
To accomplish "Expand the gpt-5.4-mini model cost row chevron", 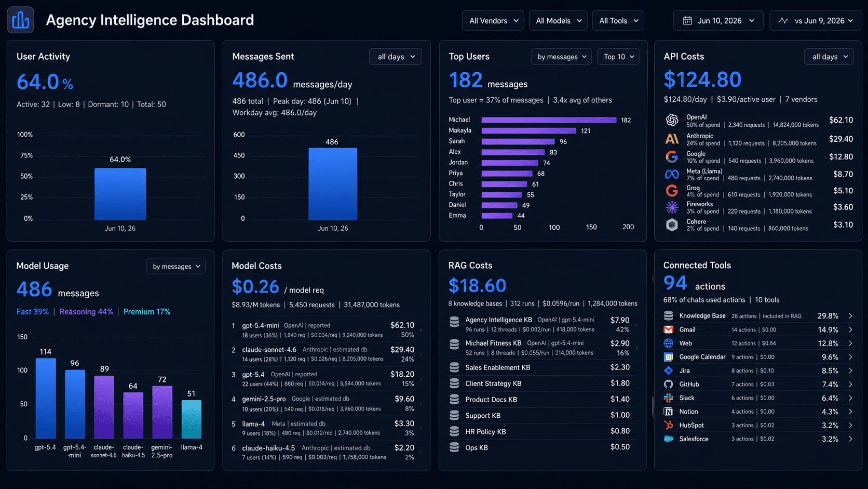I will coord(421,330).
